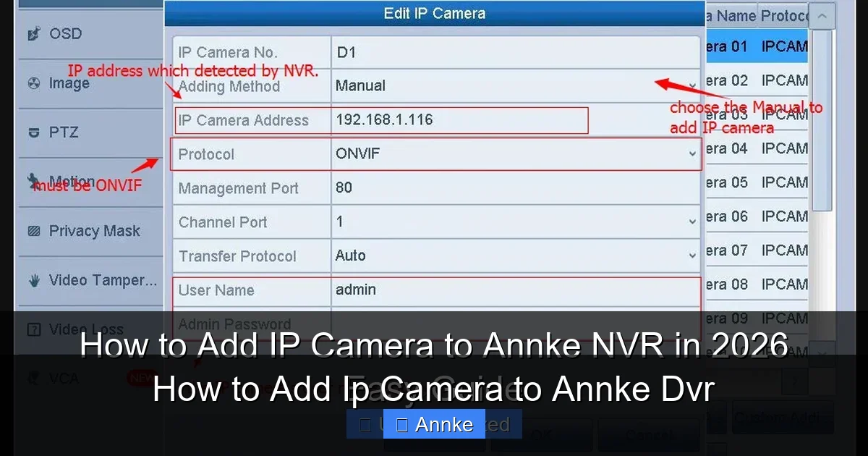Select the Camera 07 row in list
The height and width of the screenshot is (456, 868).
(x=757, y=250)
